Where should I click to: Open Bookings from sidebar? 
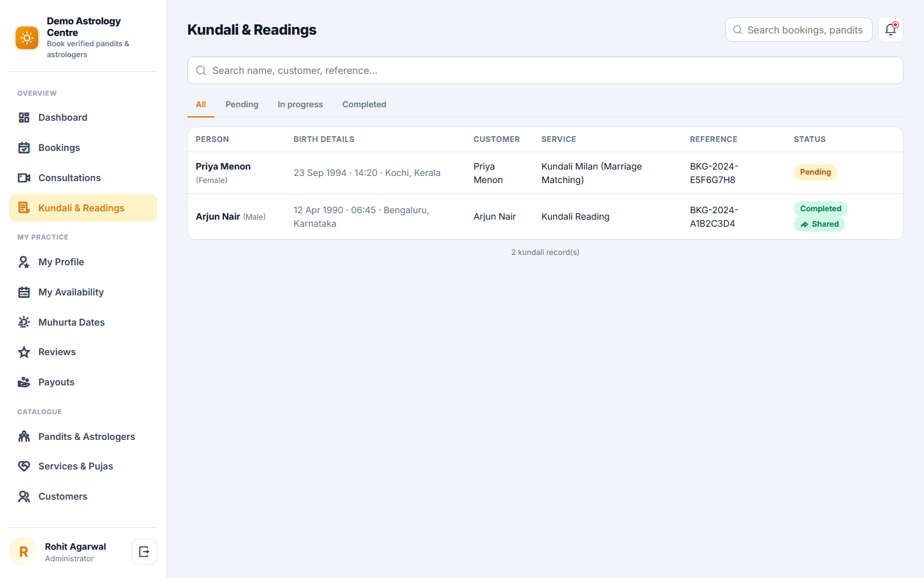click(x=83, y=148)
